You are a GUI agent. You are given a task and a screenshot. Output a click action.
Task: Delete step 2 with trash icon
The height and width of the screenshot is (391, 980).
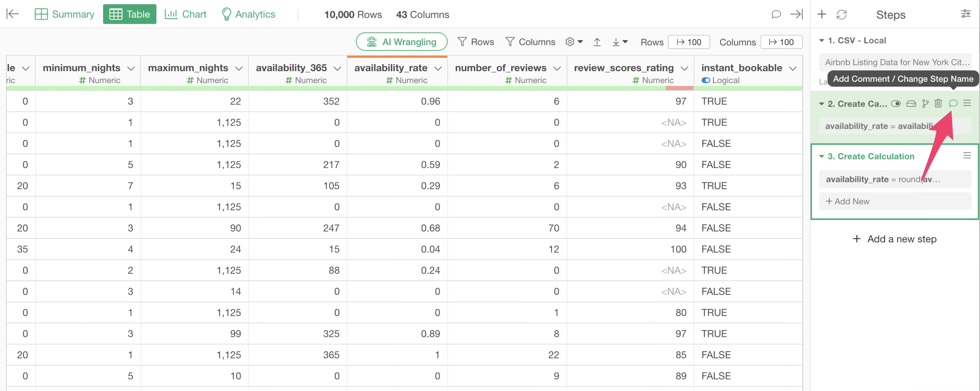coord(938,103)
